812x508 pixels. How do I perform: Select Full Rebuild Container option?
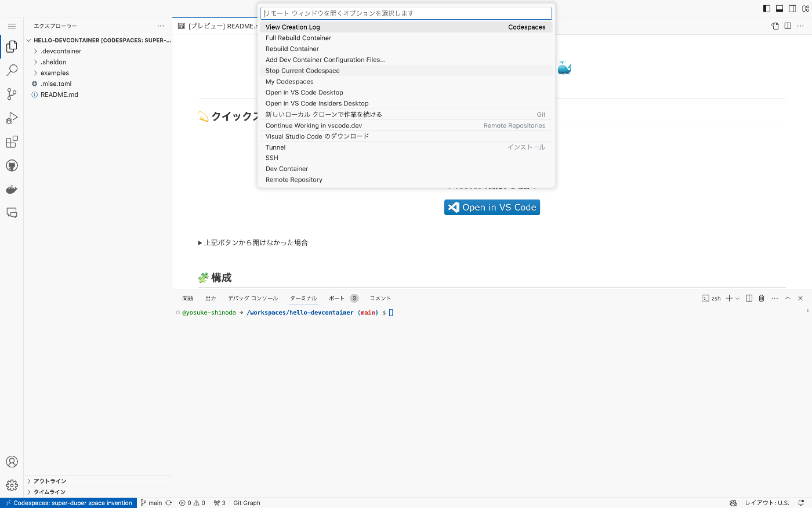tap(406, 38)
